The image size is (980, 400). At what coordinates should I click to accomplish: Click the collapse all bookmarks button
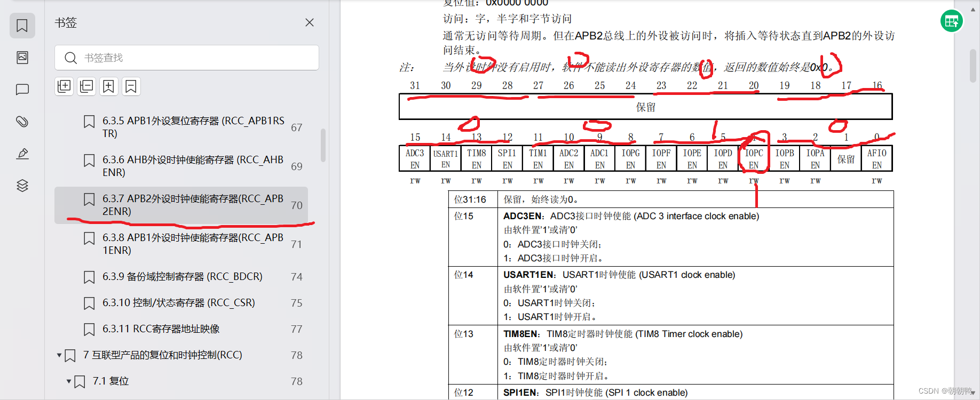click(86, 86)
